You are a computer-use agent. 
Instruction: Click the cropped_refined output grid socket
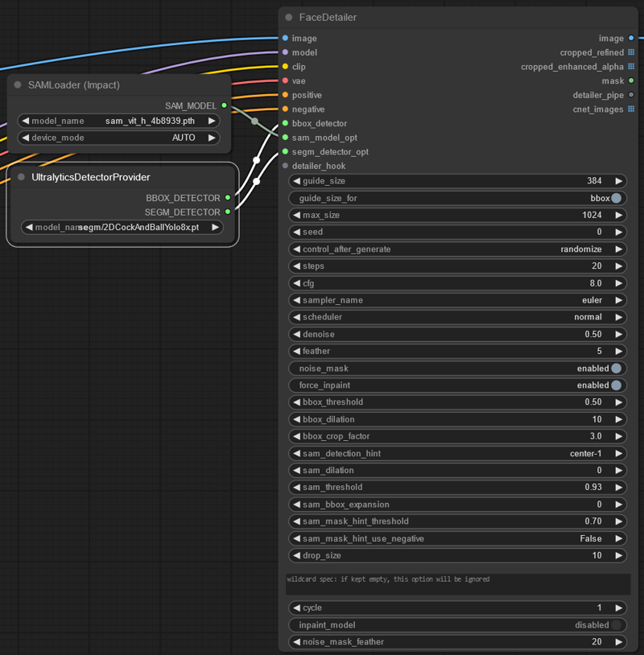[631, 52]
